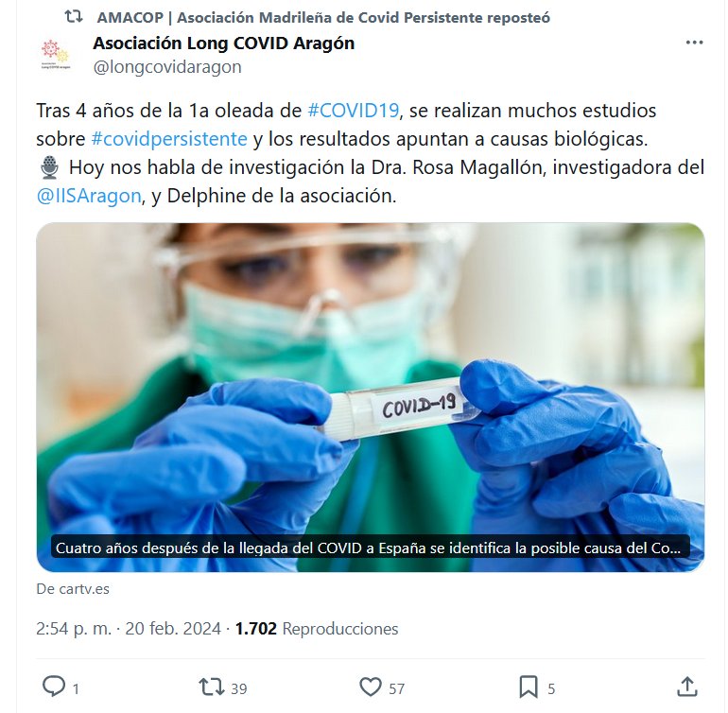Click the @longcovidaragon handle
Image resolution: width=728 pixels, height=713 pixels.
point(167,67)
